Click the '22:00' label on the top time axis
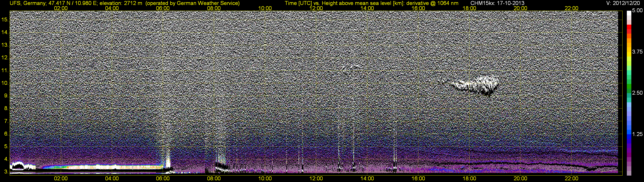The image size is (644, 182). click(x=571, y=8)
